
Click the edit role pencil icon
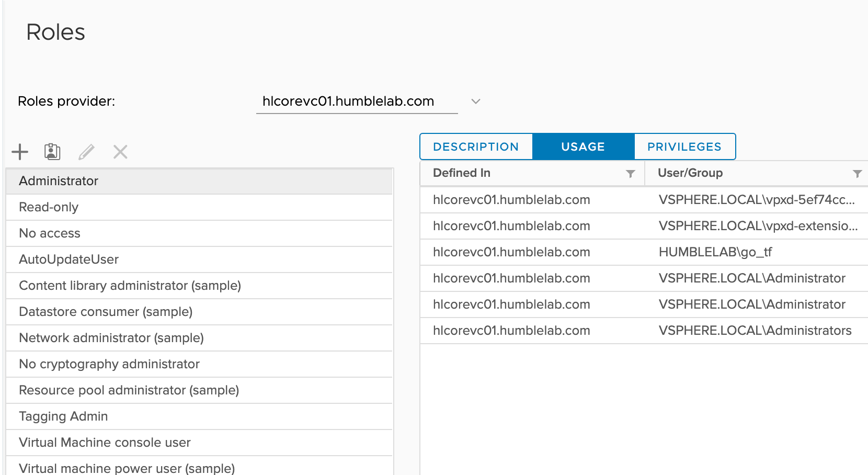pos(86,152)
